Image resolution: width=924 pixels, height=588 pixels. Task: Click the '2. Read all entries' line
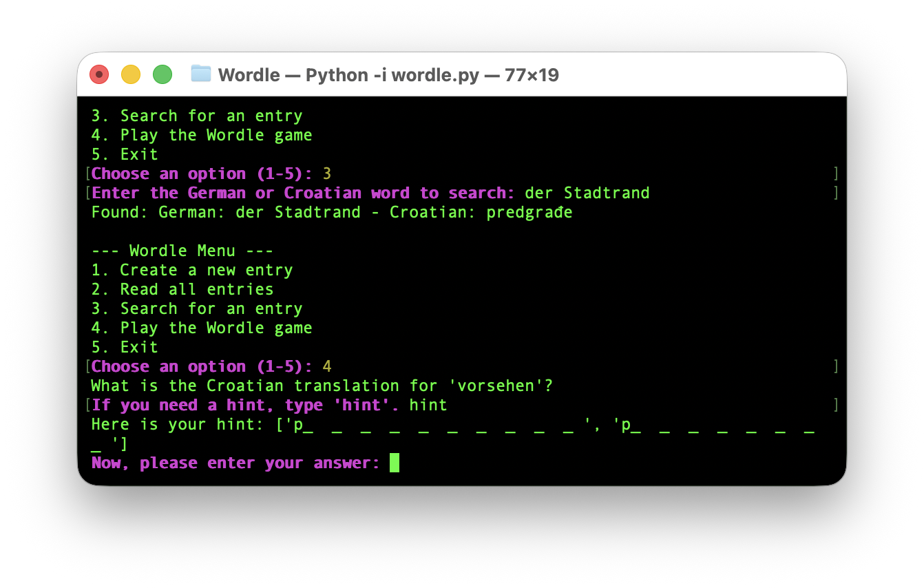point(182,289)
